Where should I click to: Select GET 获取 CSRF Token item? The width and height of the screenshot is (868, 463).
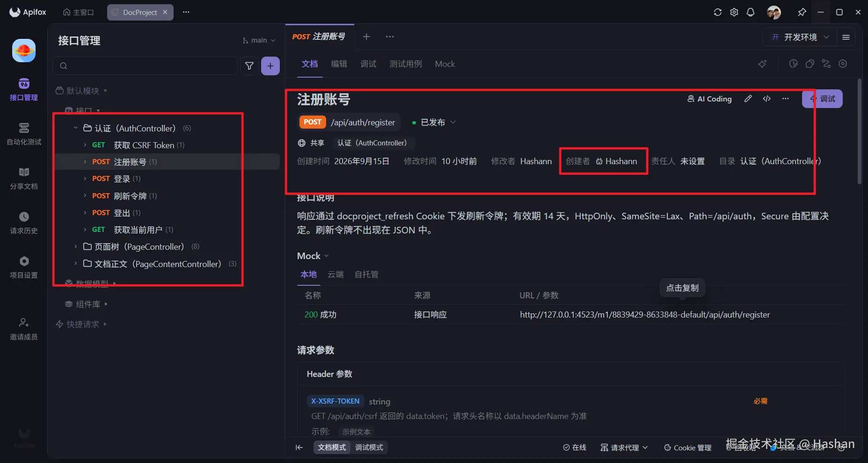tap(168, 145)
